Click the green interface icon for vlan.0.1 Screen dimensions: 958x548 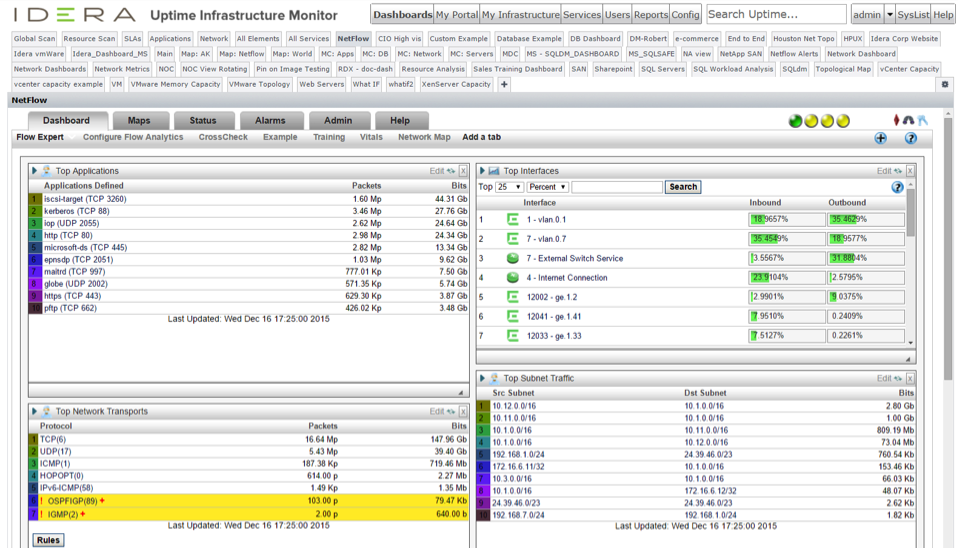tap(513, 219)
